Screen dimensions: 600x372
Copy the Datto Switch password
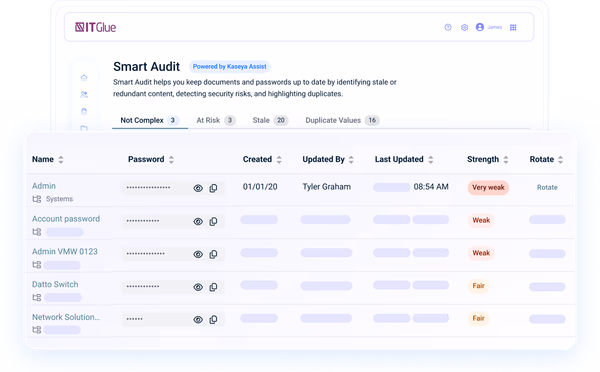coord(213,287)
